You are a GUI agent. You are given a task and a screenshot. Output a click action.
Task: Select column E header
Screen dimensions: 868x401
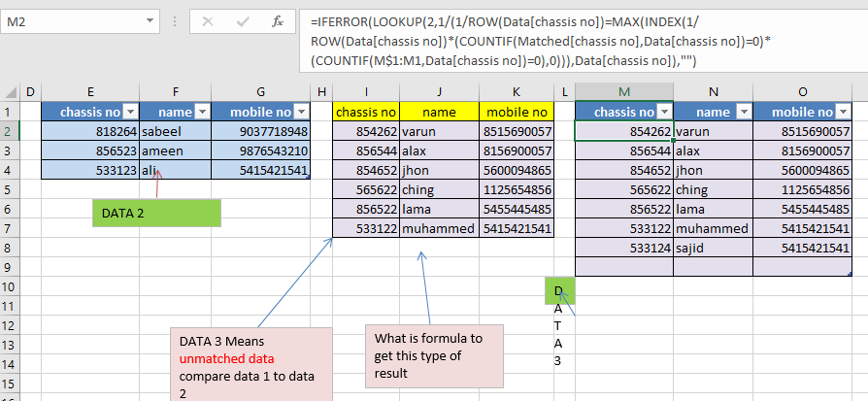(90, 92)
